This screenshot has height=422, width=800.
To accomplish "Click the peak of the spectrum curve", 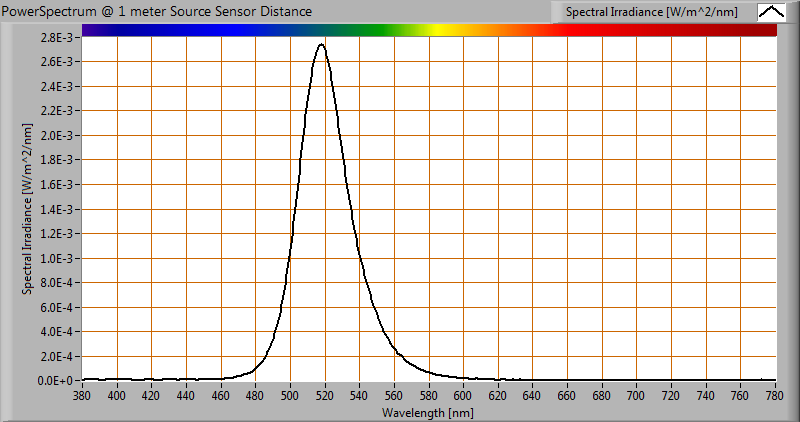I will 320,45.
